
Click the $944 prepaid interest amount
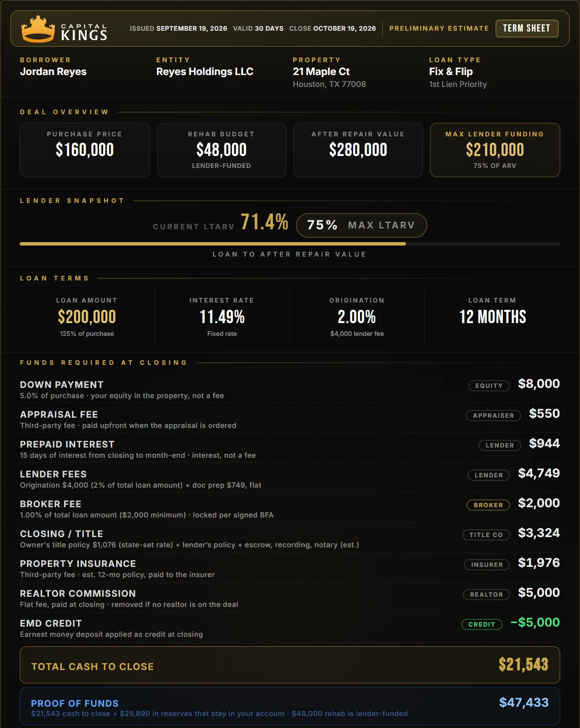point(544,444)
